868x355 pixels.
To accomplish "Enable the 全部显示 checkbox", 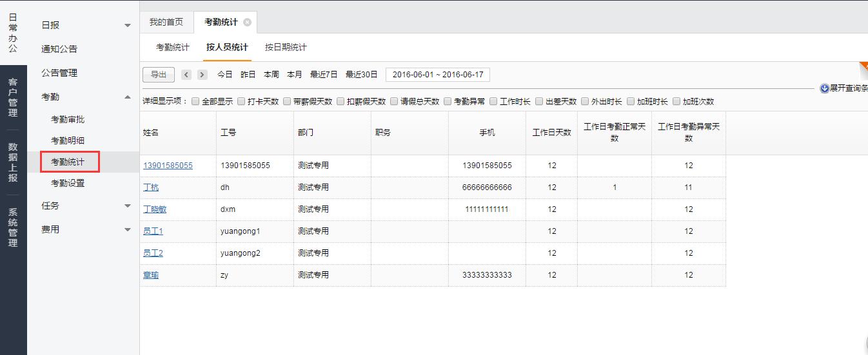I will coord(195,101).
